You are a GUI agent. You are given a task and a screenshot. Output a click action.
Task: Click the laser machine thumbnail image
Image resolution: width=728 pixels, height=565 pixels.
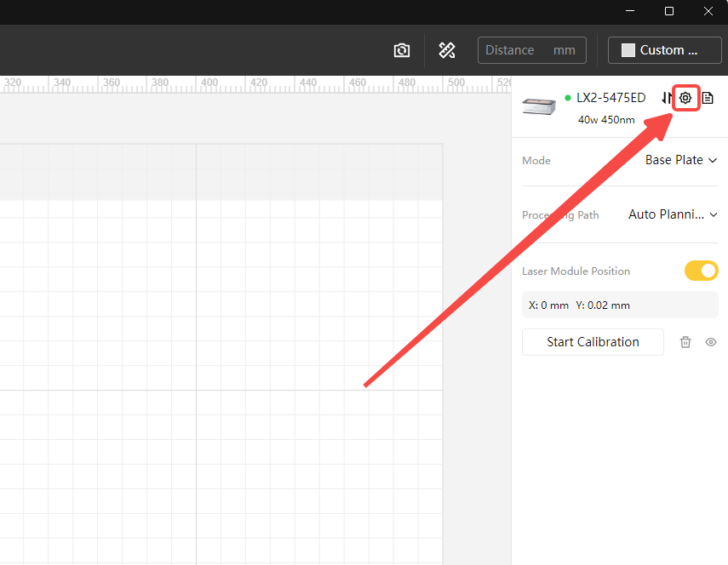(539, 106)
